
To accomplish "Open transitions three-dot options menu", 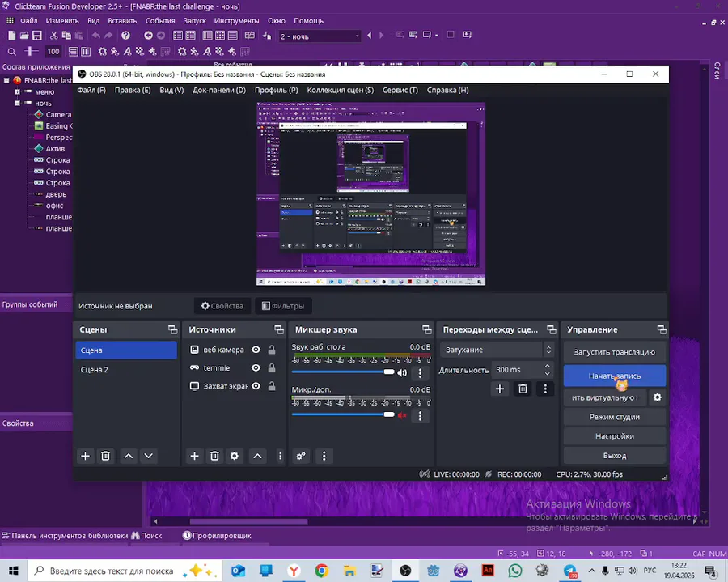I will pos(545,389).
